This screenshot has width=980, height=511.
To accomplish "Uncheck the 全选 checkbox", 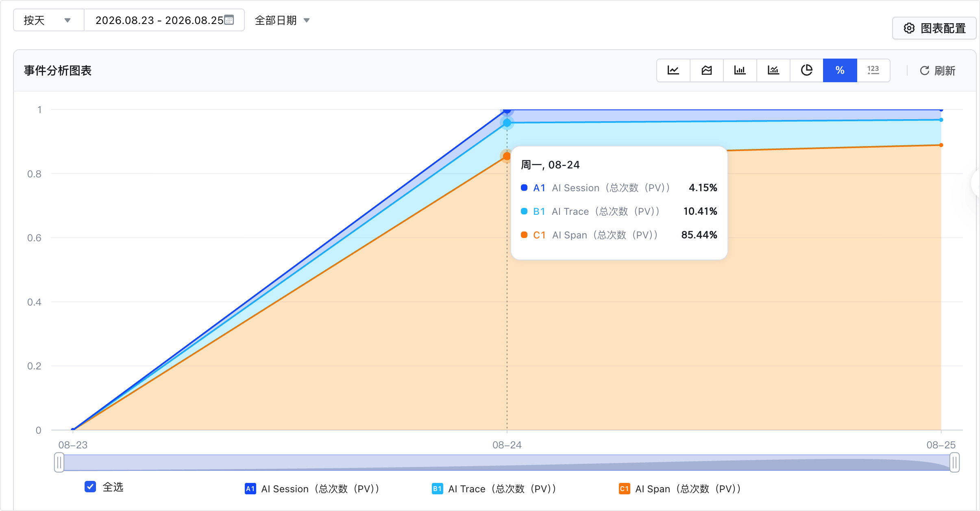I will tap(90, 487).
